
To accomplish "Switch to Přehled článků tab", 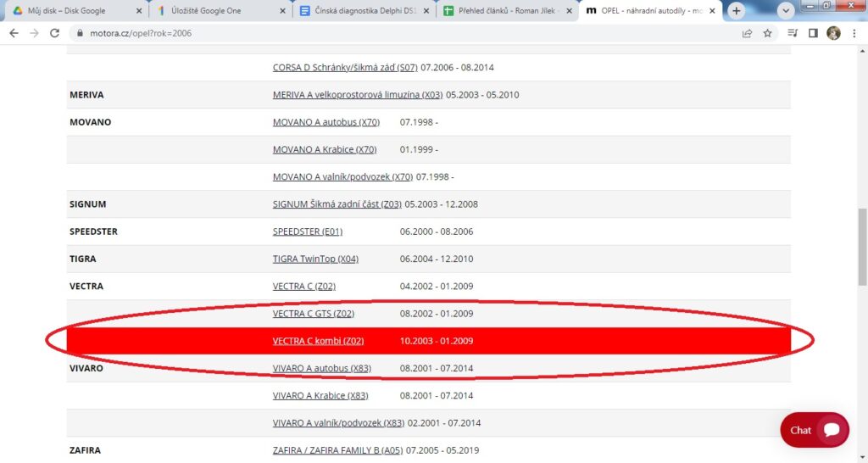I will pyautogui.click(x=507, y=10).
